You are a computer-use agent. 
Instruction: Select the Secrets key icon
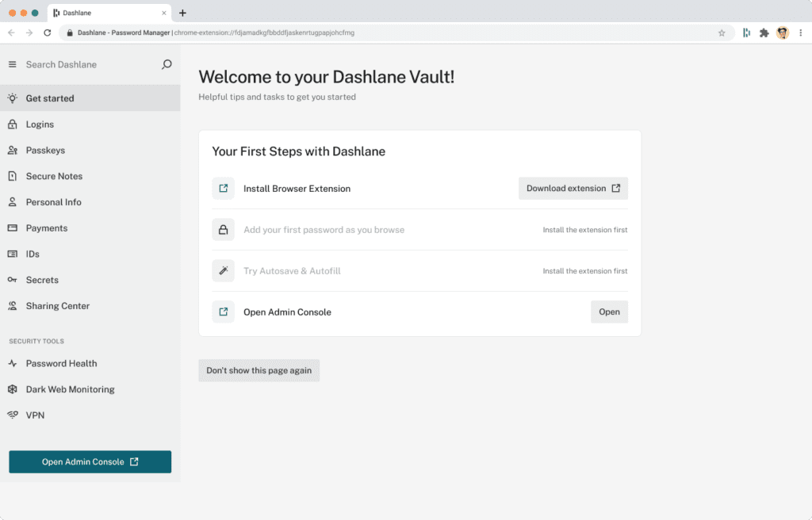pyautogui.click(x=12, y=279)
